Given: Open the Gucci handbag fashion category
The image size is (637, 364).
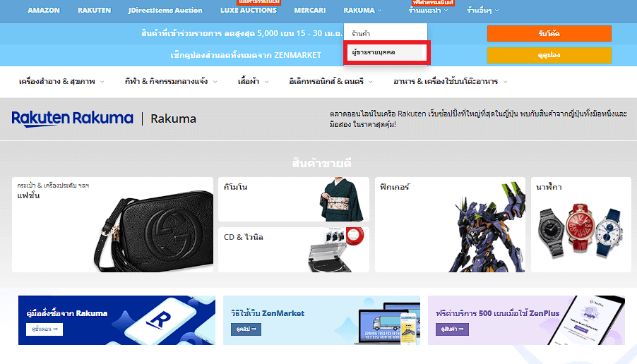Looking at the screenshot, I should coord(112,224).
